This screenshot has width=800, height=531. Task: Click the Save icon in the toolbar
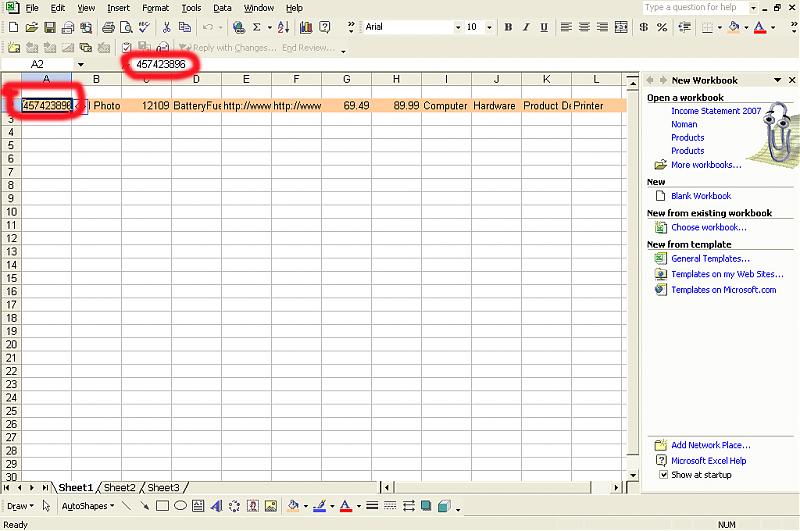pos(49,27)
